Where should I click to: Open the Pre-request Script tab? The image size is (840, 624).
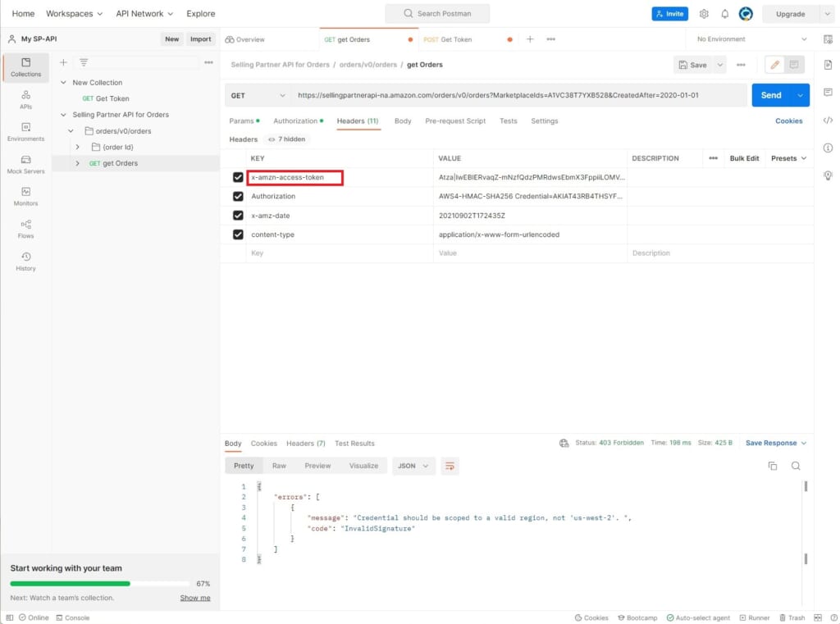tap(455, 121)
